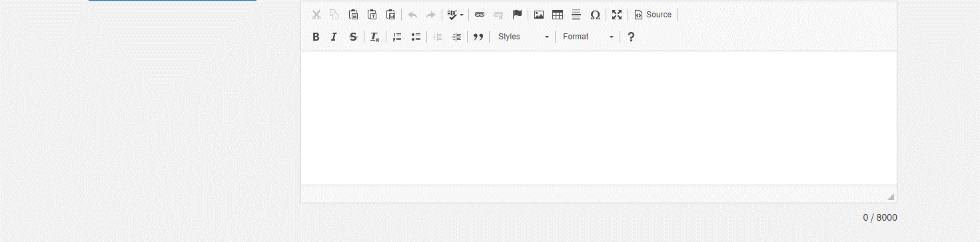Viewport: 980px width, 242px height.
Task: Toggle Bold formatting in the editor
Action: click(x=316, y=37)
